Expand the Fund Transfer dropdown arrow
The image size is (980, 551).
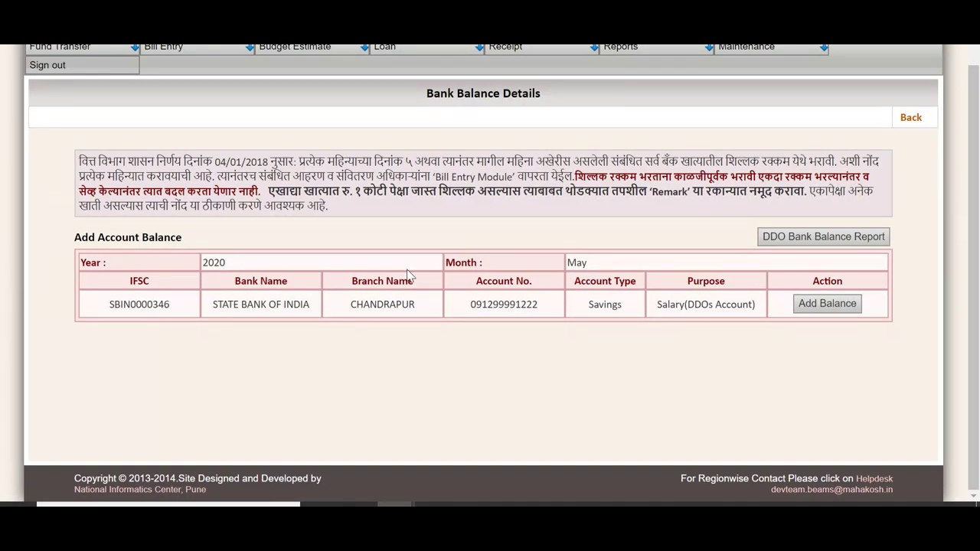pos(135,48)
